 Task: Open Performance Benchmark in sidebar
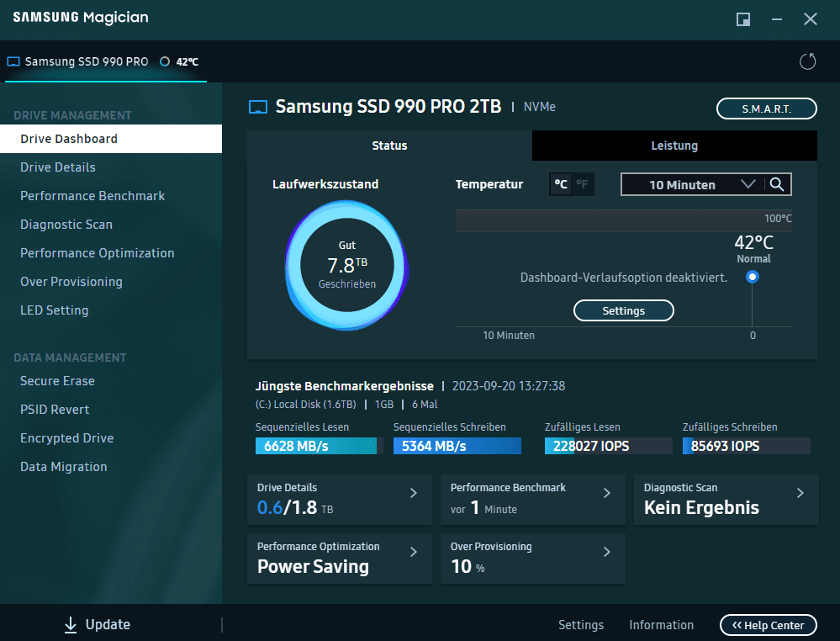[111, 196]
